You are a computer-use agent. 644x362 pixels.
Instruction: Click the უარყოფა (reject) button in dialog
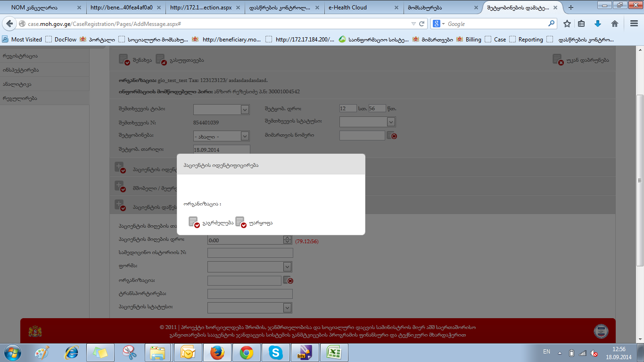point(254,222)
